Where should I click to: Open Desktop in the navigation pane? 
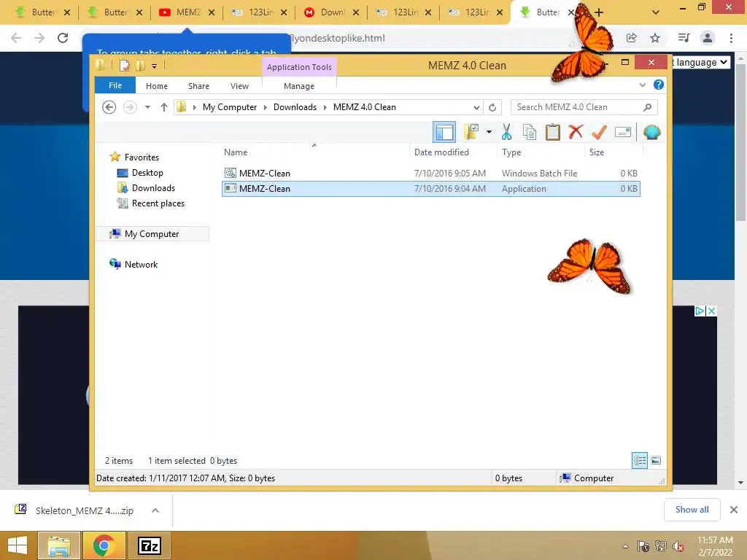pos(147,173)
